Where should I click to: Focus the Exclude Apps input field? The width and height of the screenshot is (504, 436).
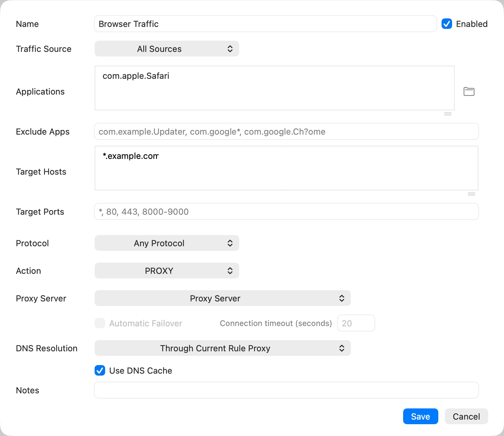(286, 131)
